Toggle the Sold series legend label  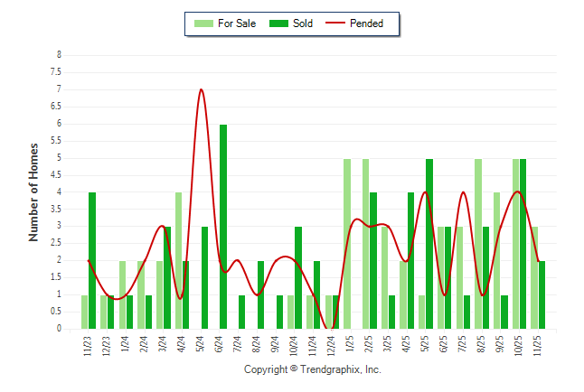[x=303, y=23]
